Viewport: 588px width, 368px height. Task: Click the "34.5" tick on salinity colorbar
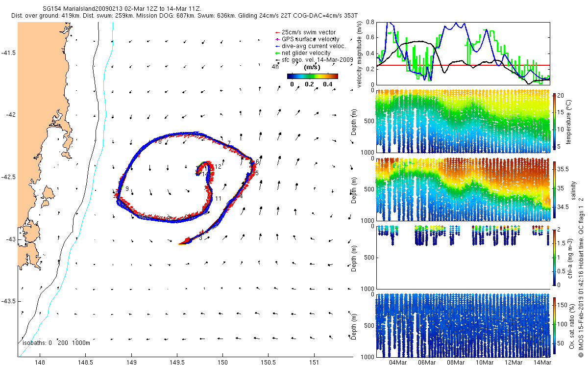click(x=564, y=208)
